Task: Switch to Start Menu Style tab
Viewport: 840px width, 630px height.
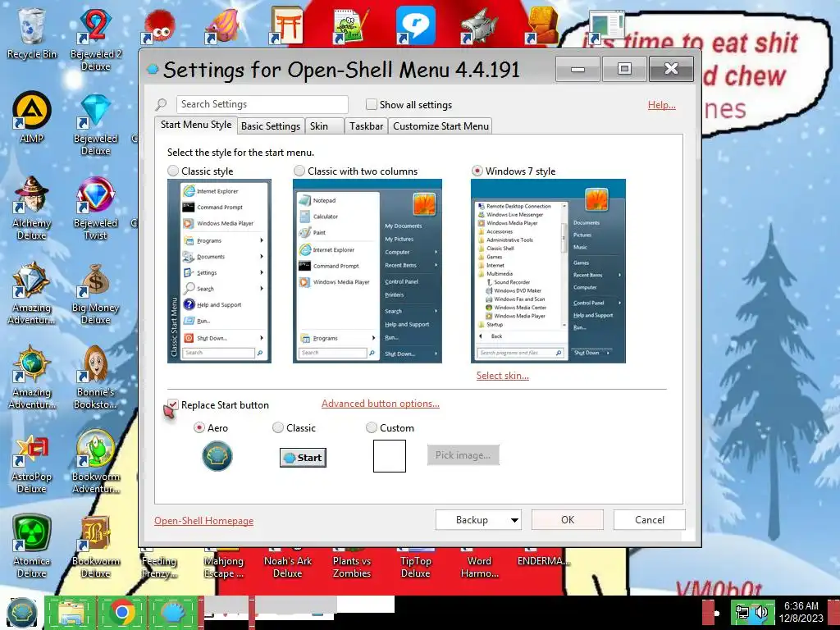Action: click(x=196, y=125)
